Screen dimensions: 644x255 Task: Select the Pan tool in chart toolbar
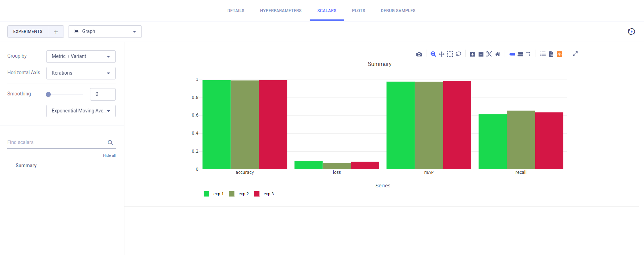click(442, 54)
